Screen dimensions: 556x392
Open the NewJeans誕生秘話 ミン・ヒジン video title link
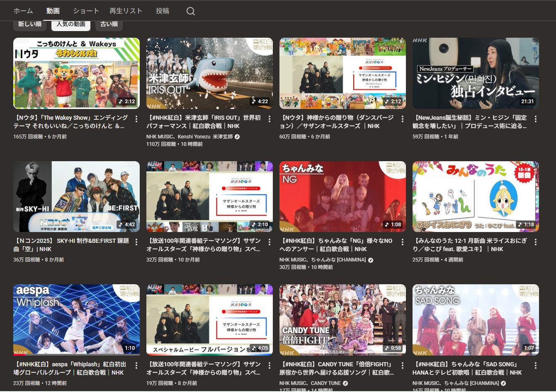[469, 122]
